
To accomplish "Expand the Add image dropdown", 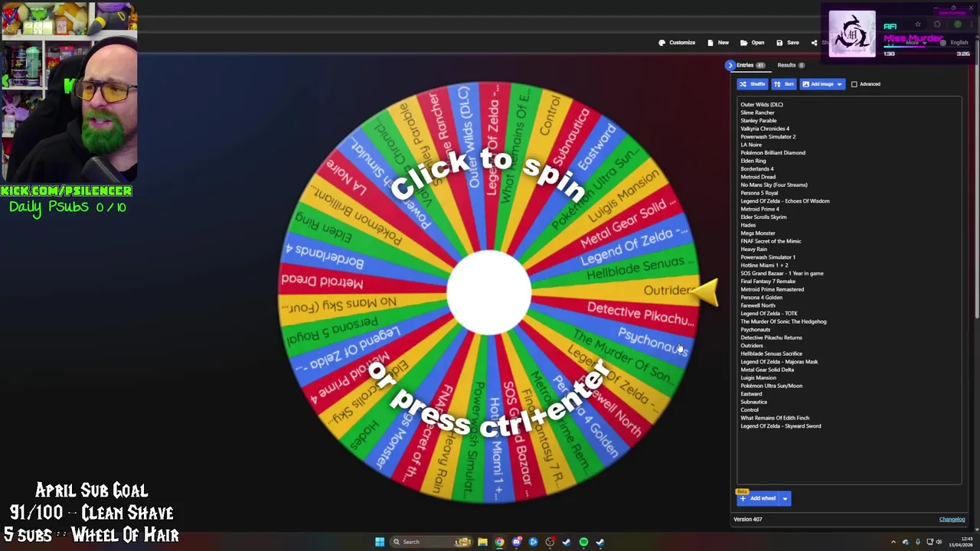I will [839, 84].
